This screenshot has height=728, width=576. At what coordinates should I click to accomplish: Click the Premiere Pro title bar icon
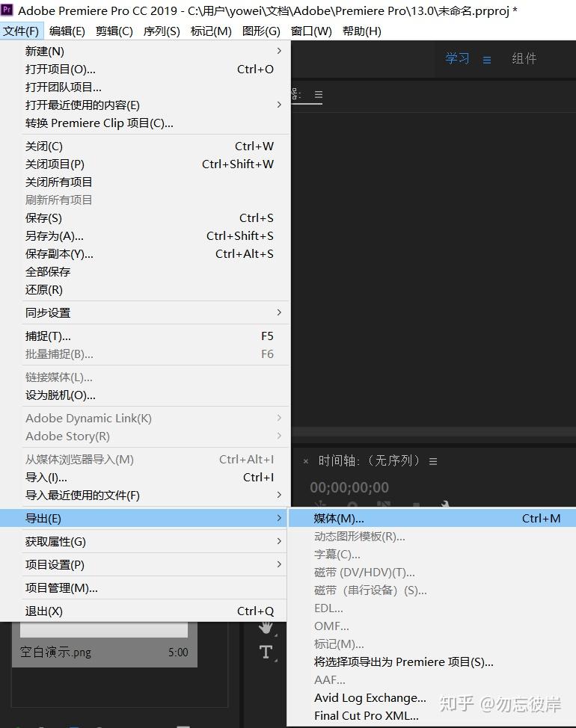pos(7,10)
